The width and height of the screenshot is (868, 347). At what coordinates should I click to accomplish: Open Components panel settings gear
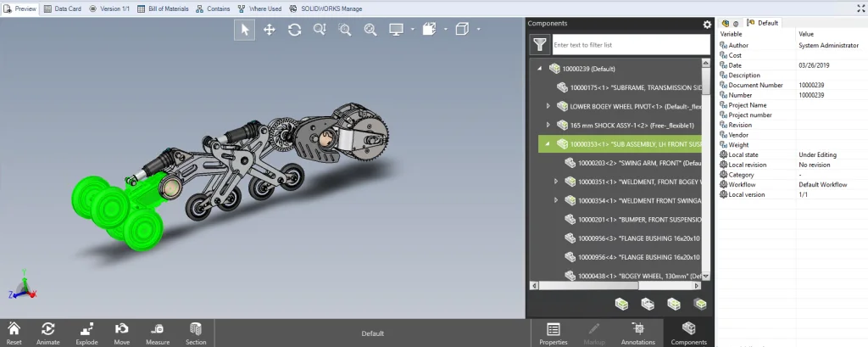[707, 25]
